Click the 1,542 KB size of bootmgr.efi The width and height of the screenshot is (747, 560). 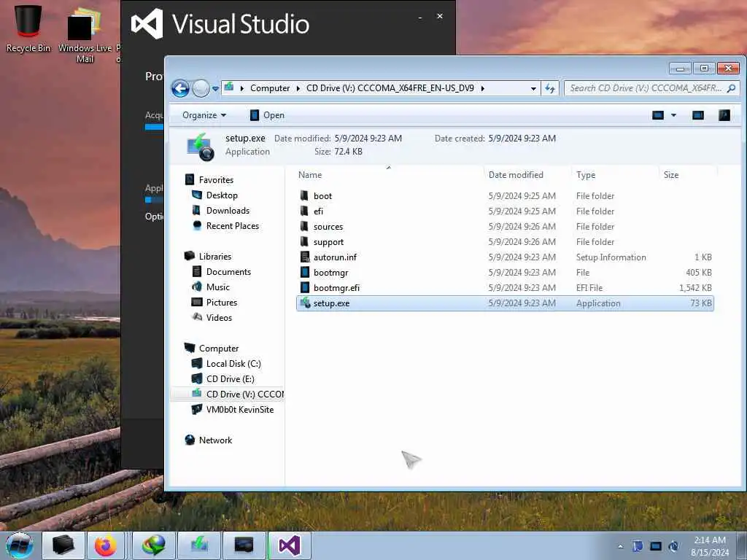(x=695, y=287)
